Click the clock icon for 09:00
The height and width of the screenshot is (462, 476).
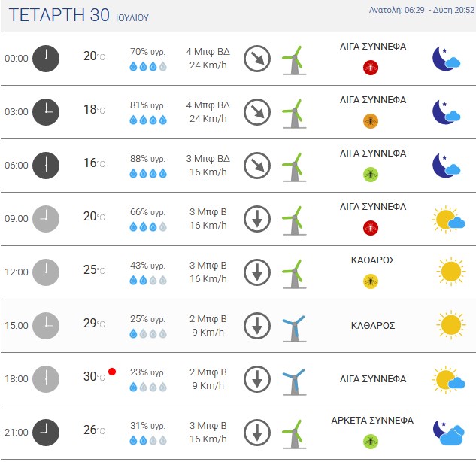(x=46, y=219)
